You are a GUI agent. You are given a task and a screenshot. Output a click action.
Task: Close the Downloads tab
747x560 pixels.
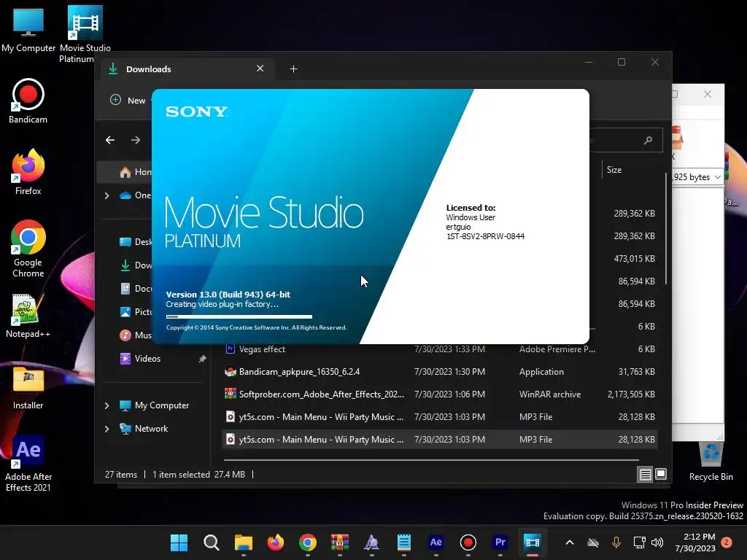coord(260,69)
